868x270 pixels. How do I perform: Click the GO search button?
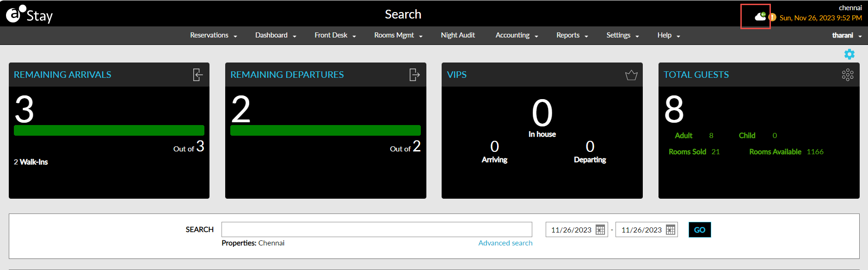pyautogui.click(x=699, y=230)
